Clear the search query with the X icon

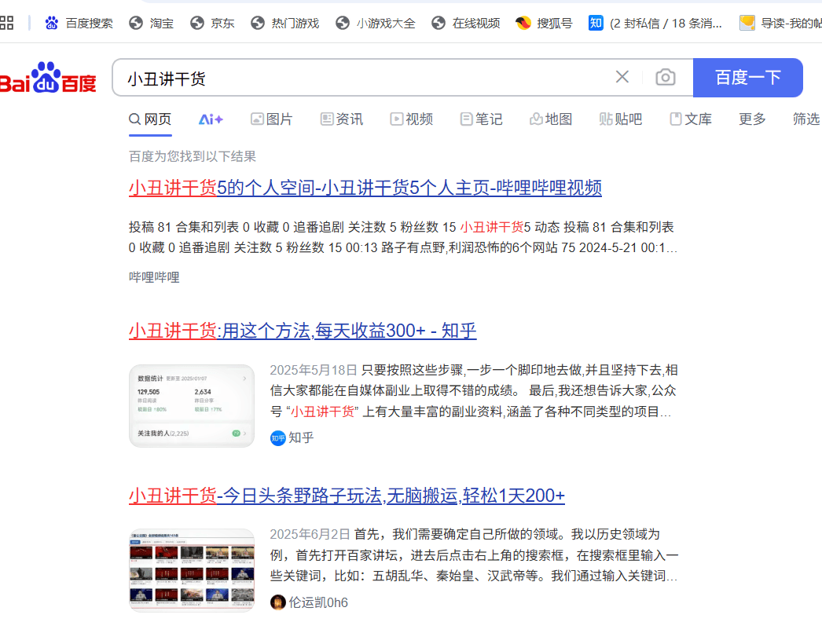[x=622, y=77]
